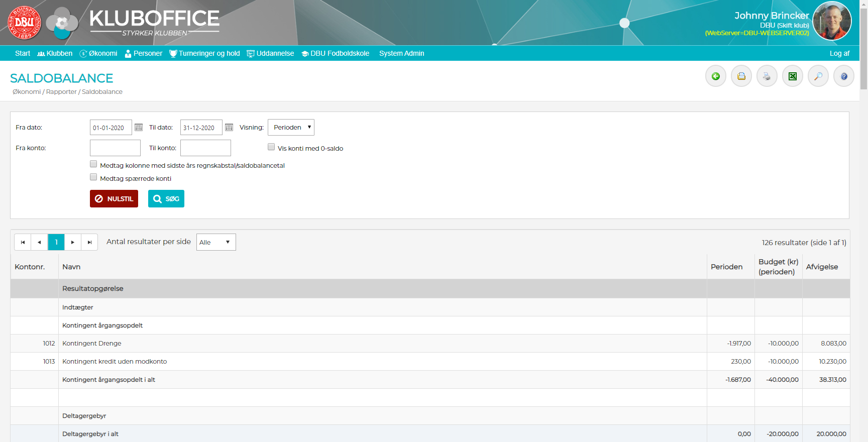Screen dimensions: 868x442
Task: Open the Visning dropdown showing Perioden
Action: point(291,128)
